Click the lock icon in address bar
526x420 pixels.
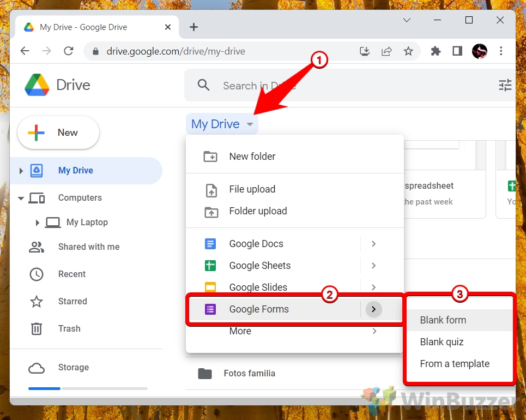pos(95,51)
